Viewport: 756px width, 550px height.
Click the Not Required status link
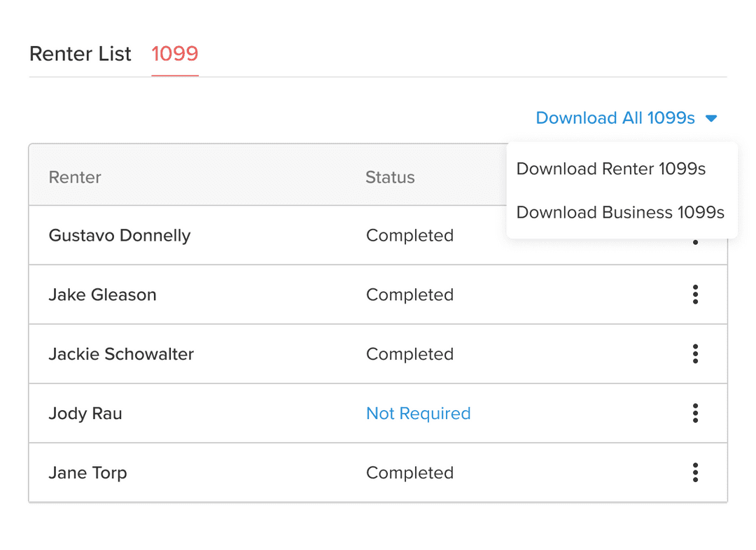point(418,414)
